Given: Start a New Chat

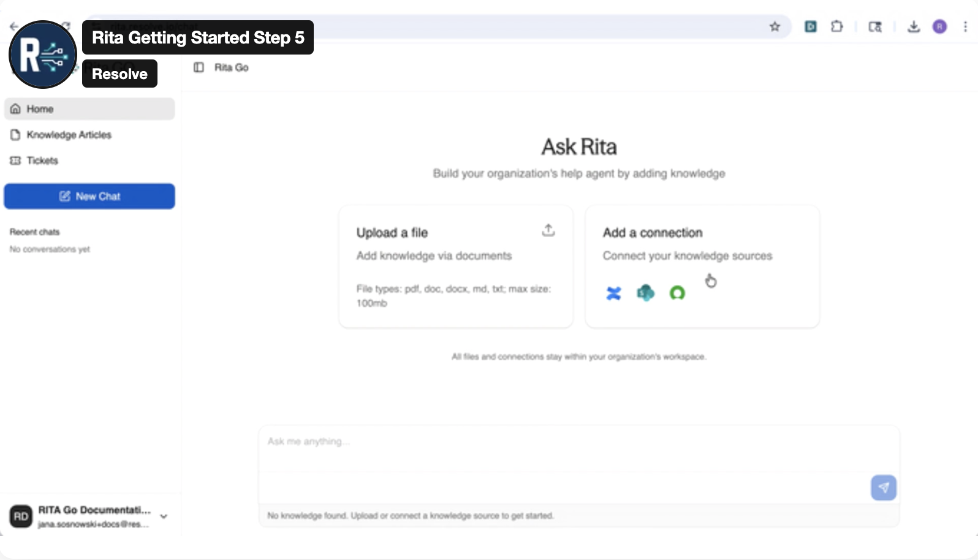Looking at the screenshot, I should [89, 196].
